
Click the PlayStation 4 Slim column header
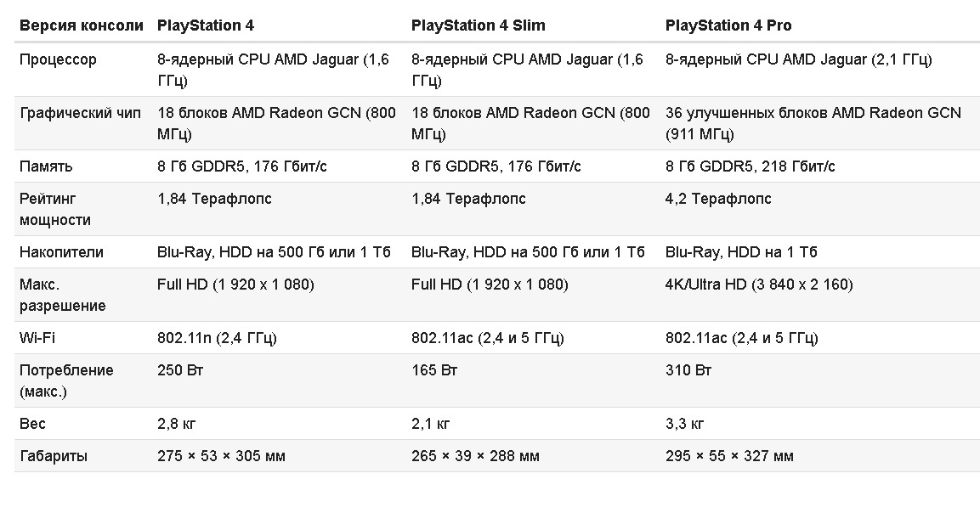pyautogui.click(x=478, y=25)
